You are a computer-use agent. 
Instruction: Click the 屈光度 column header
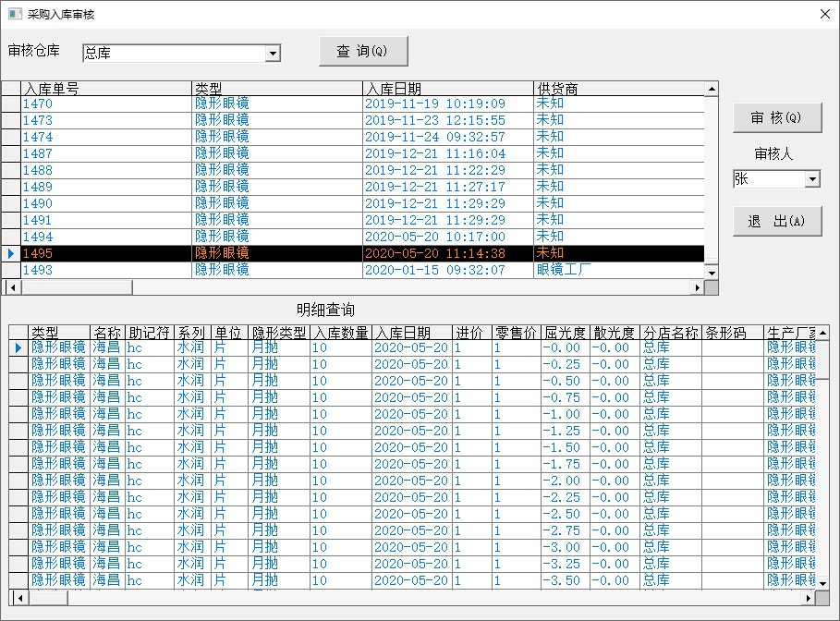(565, 333)
